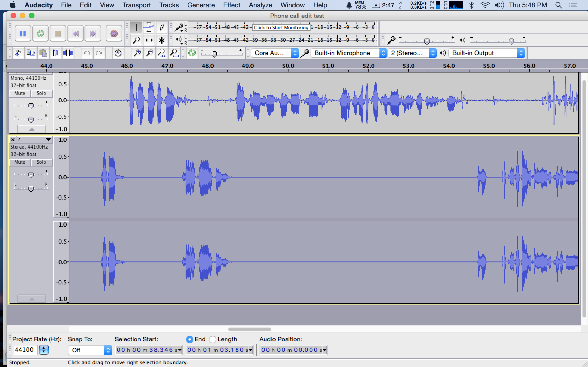Image resolution: width=588 pixels, height=367 pixels.
Task: Click the Project Rate input field
Action: [x=25, y=350]
